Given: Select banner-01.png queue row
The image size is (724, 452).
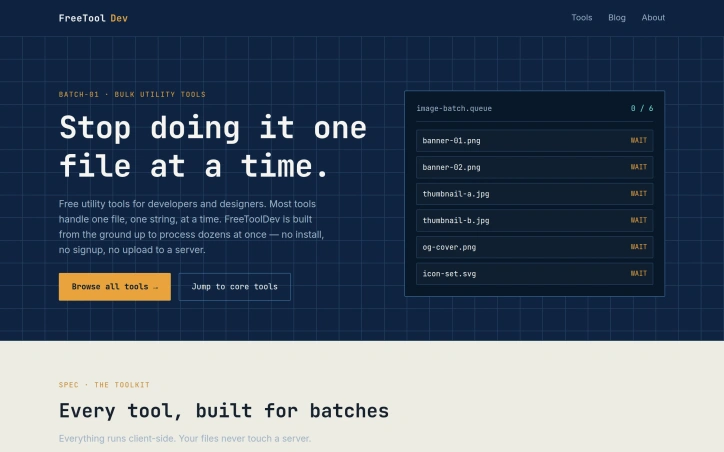Looking at the screenshot, I should [x=534, y=140].
